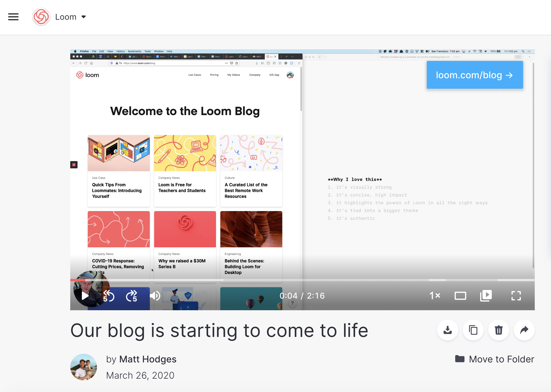Click the author name Matt Hodges

coord(148,359)
